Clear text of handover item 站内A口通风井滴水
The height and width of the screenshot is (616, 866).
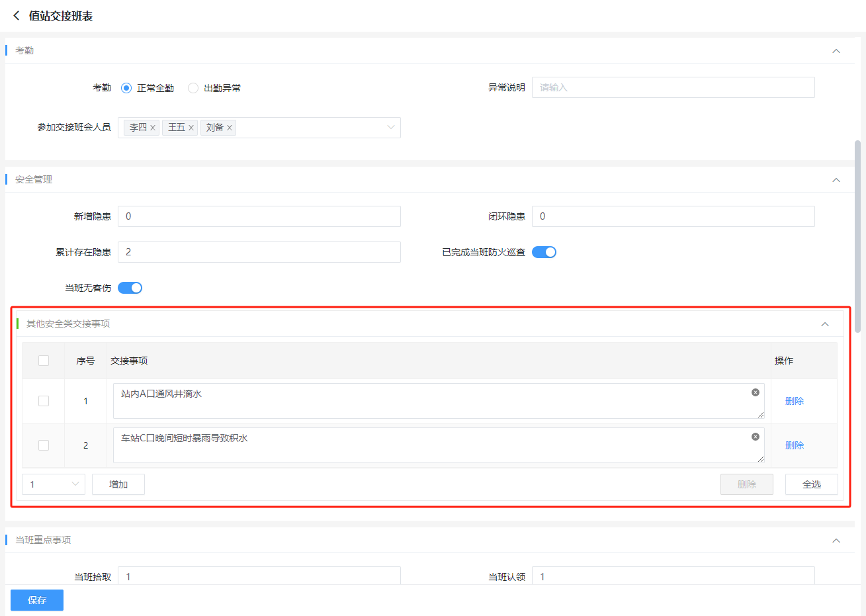coord(755,392)
